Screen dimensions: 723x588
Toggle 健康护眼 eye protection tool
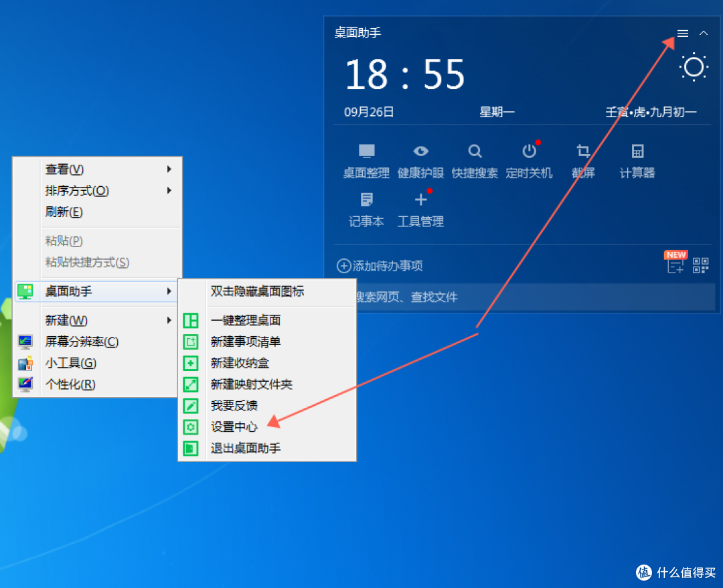420,161
